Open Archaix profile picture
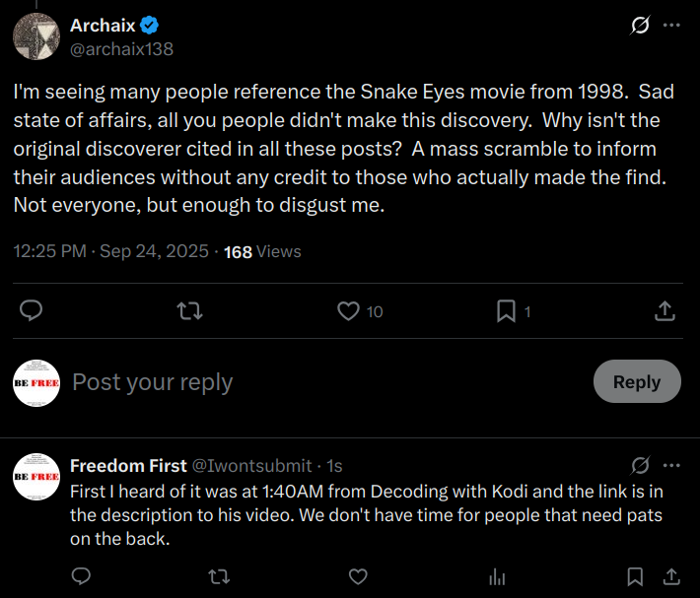This screenshot has width=700, height=598. pyautogui.click(x=36, y=36)
